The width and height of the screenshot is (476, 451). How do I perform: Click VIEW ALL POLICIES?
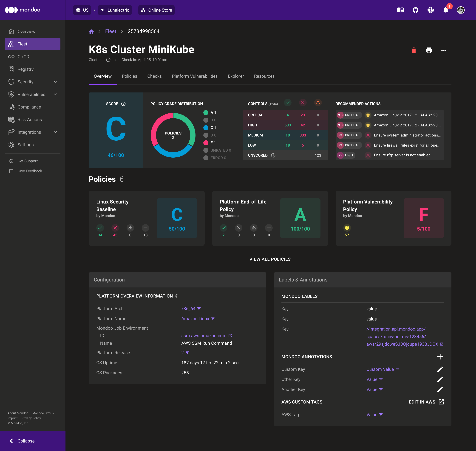click(x=270, y=259)
